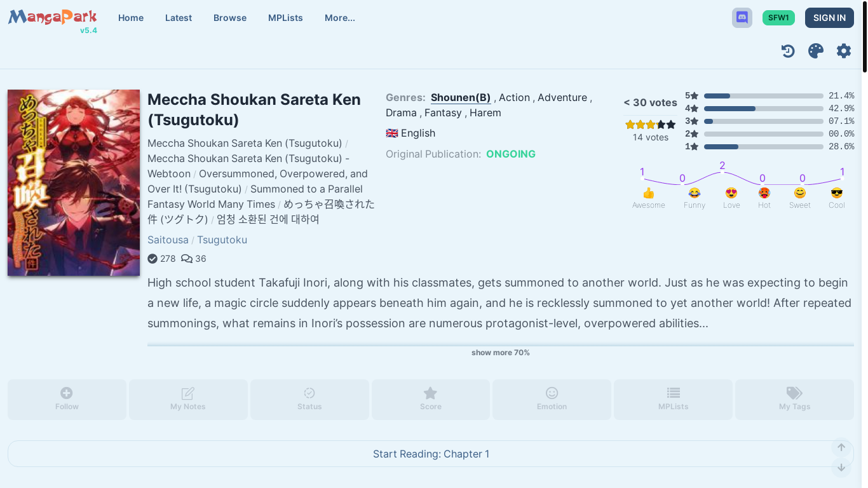Toggle the SFW1 content filter badge

click(x=778, y=18)
